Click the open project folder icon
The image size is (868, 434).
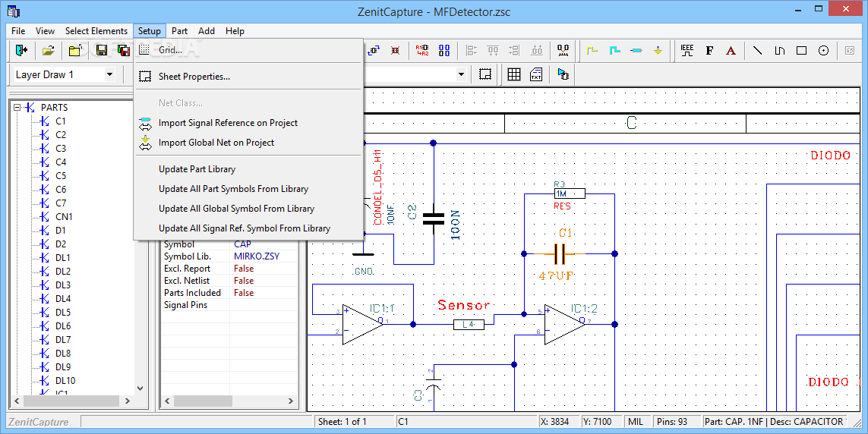75,50
